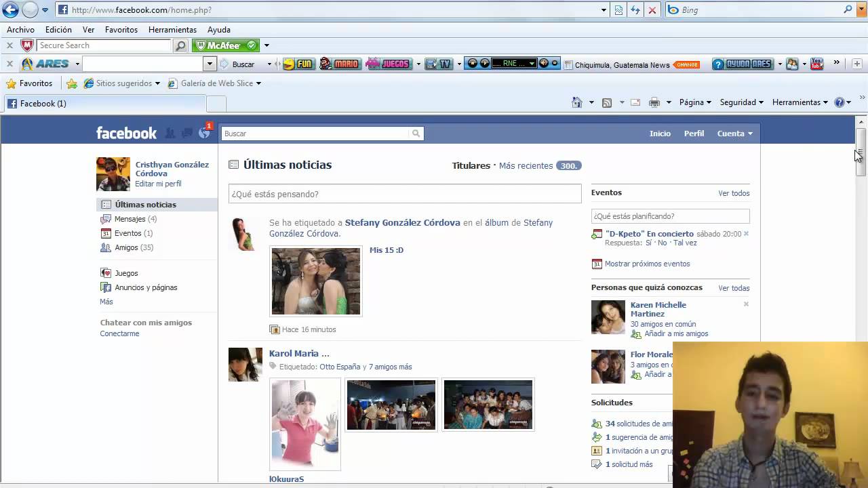This screenshot has height=488, width=868.
Task: Click the green McAfee status button
Action: pyautogui.click(x=226, y=45)
